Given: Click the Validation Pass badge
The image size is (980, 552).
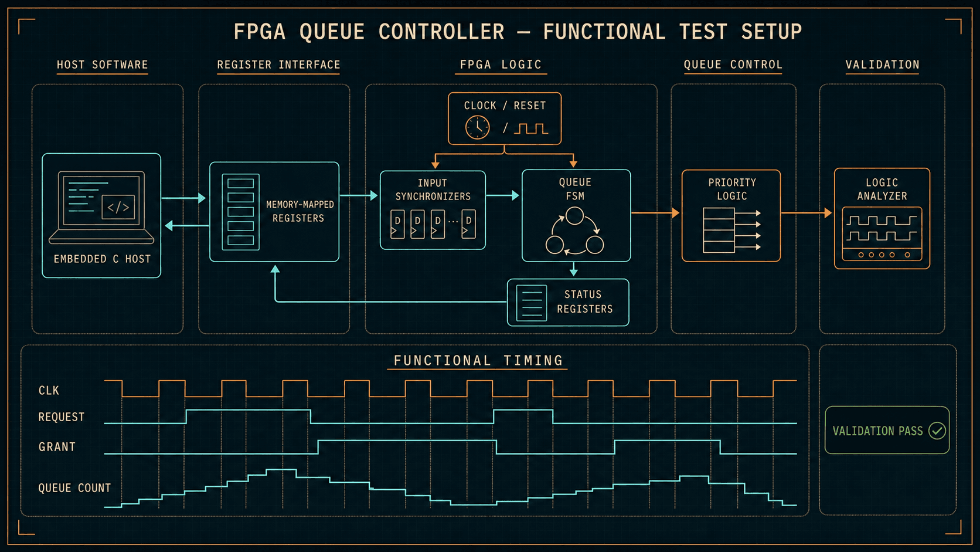Looking at the screenshot, I should [887, 430].
